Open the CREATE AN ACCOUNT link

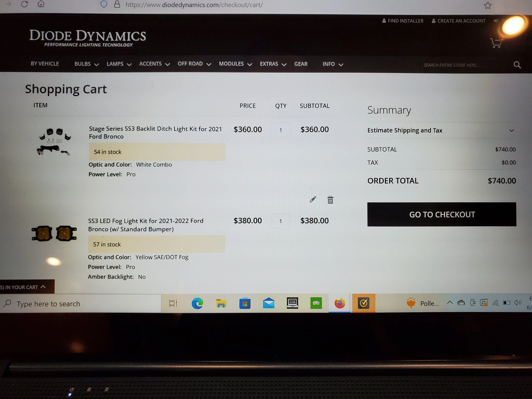coord(458,21)
